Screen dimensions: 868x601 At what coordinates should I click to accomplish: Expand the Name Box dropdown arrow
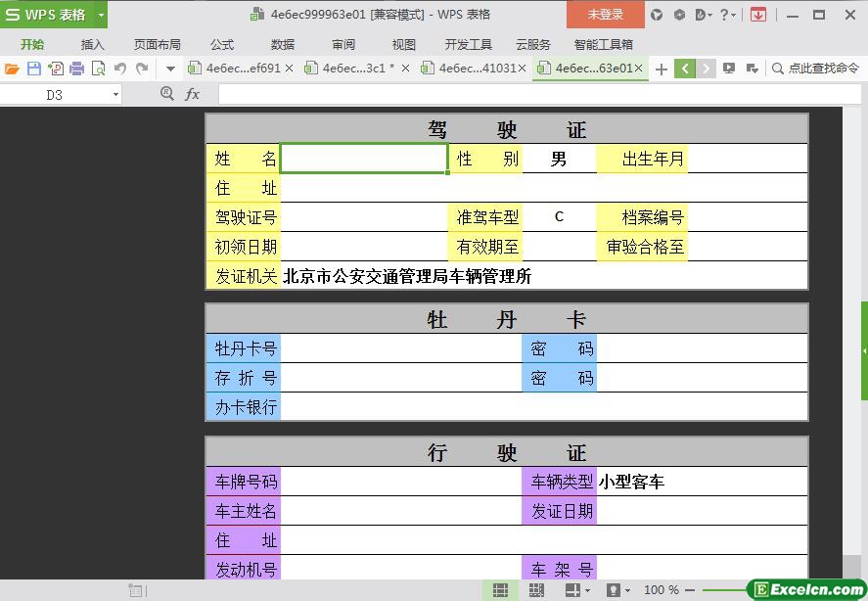pos(115,95)
